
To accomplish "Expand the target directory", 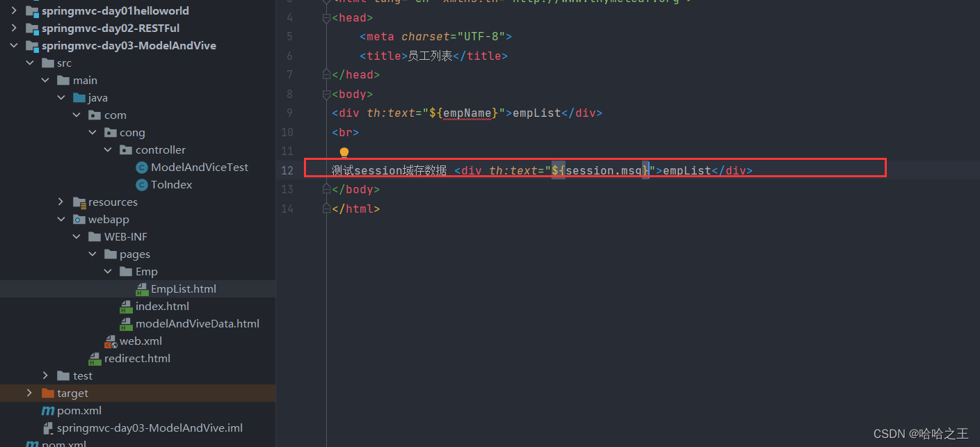I will pyautogui.click(x=29, y=393).
